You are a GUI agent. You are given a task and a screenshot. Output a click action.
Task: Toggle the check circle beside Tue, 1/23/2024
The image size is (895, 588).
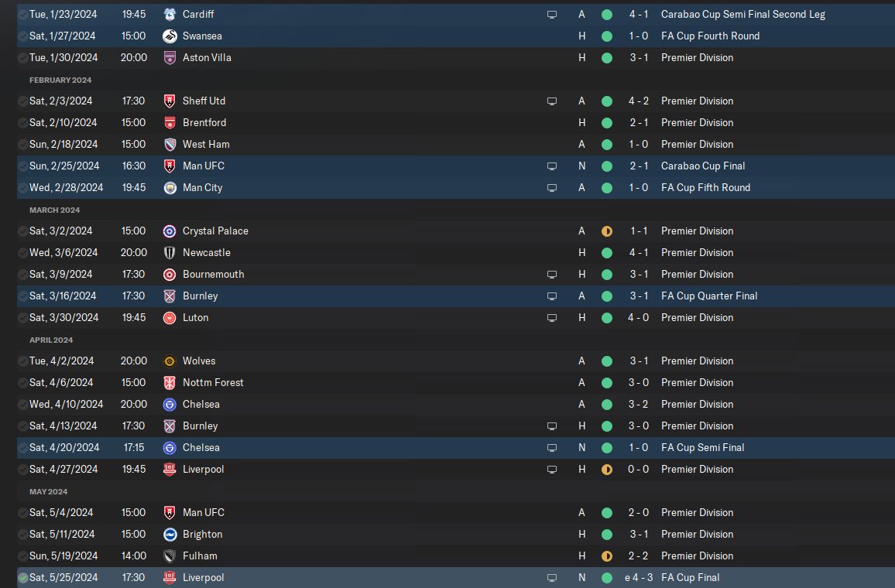[x=22, y=14]
